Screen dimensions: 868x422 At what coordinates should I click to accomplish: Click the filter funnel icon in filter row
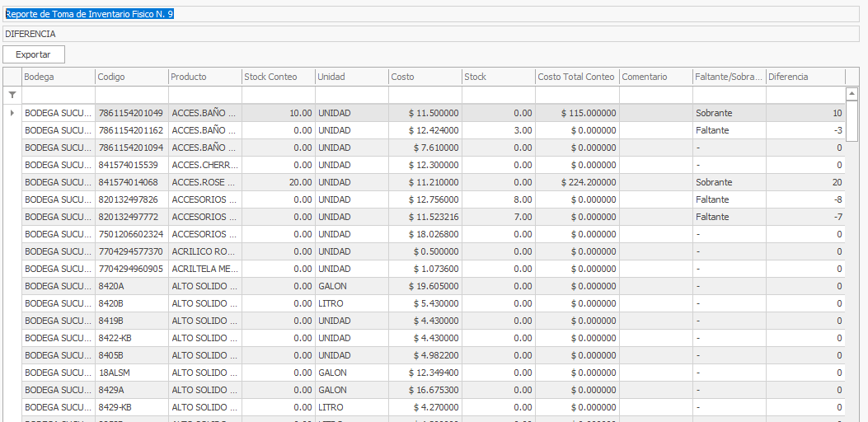coord(12,96)
